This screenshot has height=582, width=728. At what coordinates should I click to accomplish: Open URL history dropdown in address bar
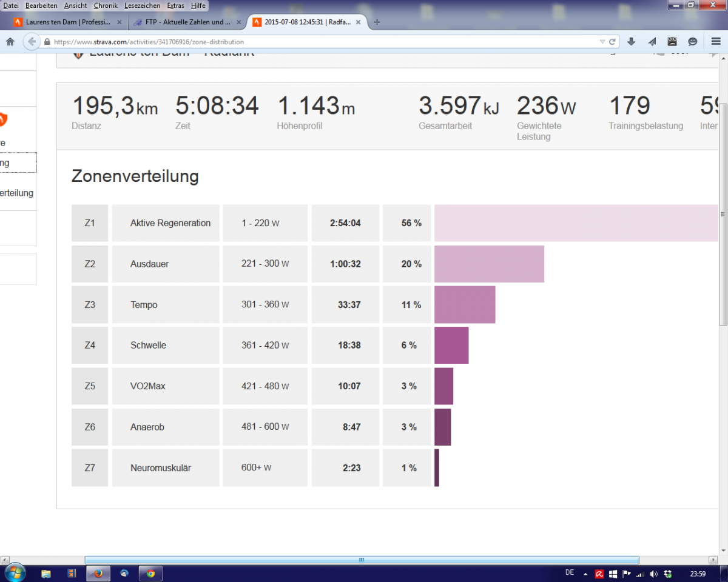click(x=602, y=42)
